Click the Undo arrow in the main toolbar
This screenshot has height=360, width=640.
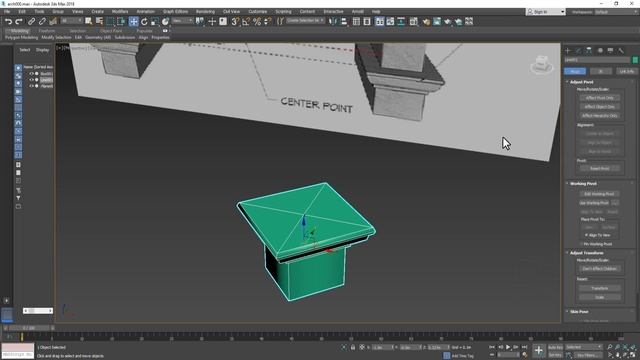(8, 22)
